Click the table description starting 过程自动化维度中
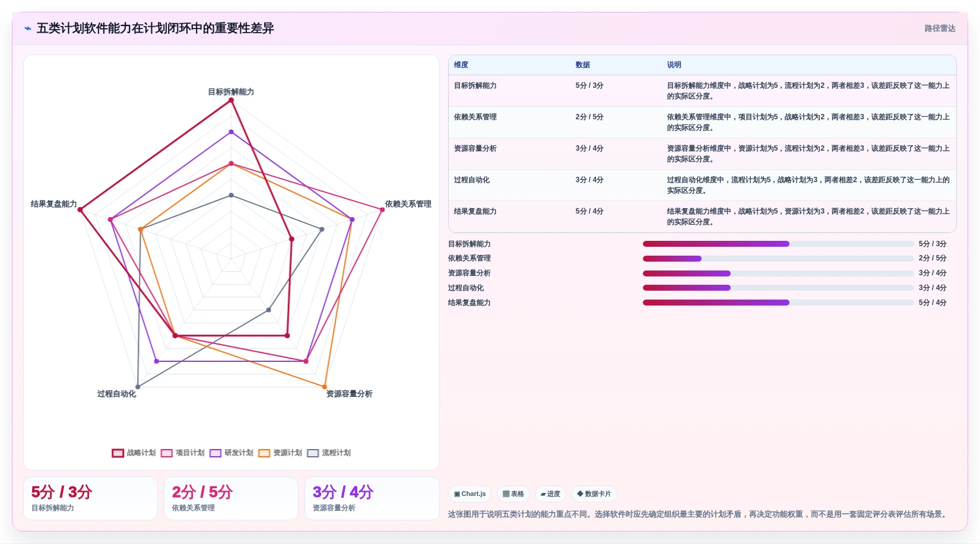This screenshot has width=980, height=544. coord(808,185)
